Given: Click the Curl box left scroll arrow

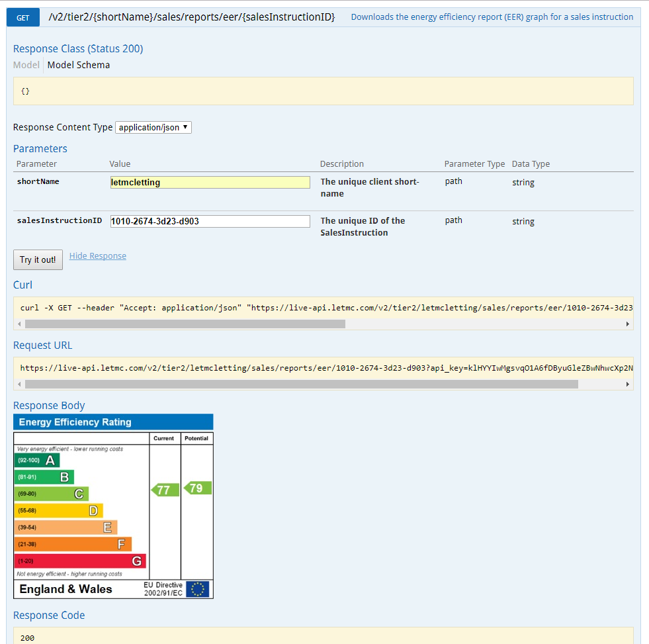Looking at the screenshot, I should (19, 324).
